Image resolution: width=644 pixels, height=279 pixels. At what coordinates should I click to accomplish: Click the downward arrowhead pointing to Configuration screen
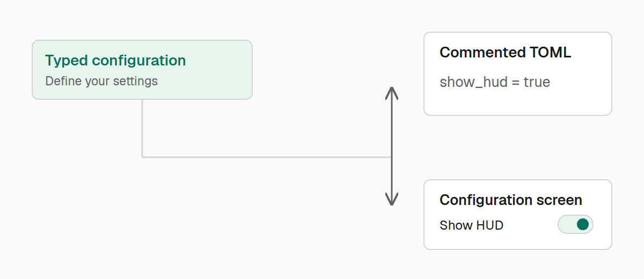coord(392,200)
